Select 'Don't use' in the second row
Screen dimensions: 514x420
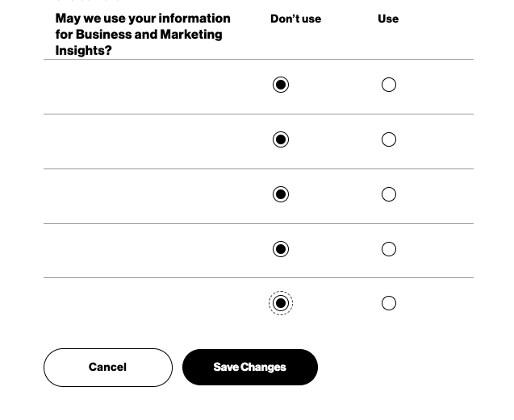(281, 139)
